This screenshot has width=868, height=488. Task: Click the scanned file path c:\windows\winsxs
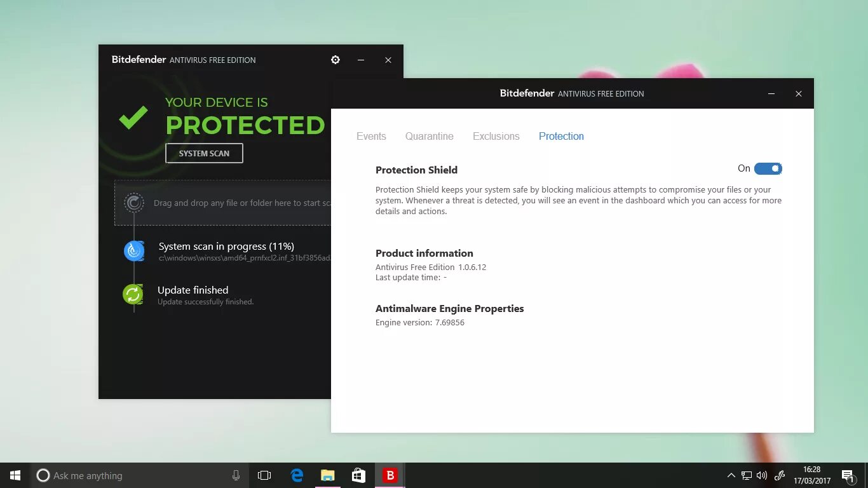[245, 258]
